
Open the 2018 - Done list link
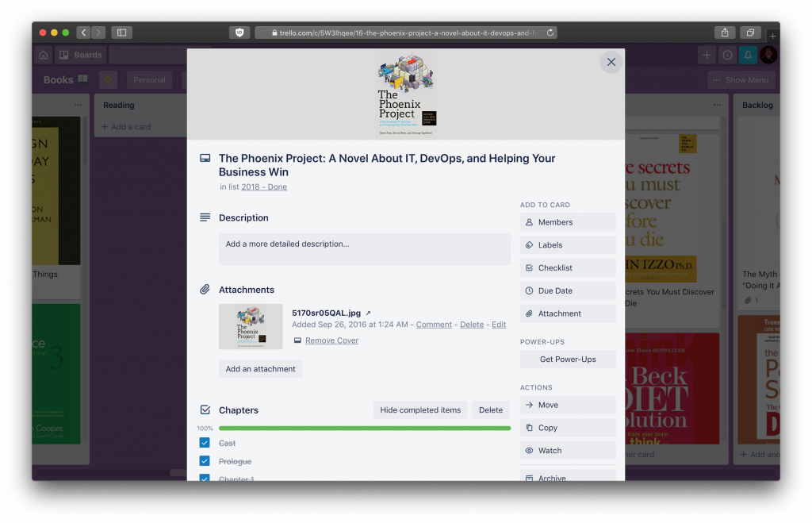263,187
